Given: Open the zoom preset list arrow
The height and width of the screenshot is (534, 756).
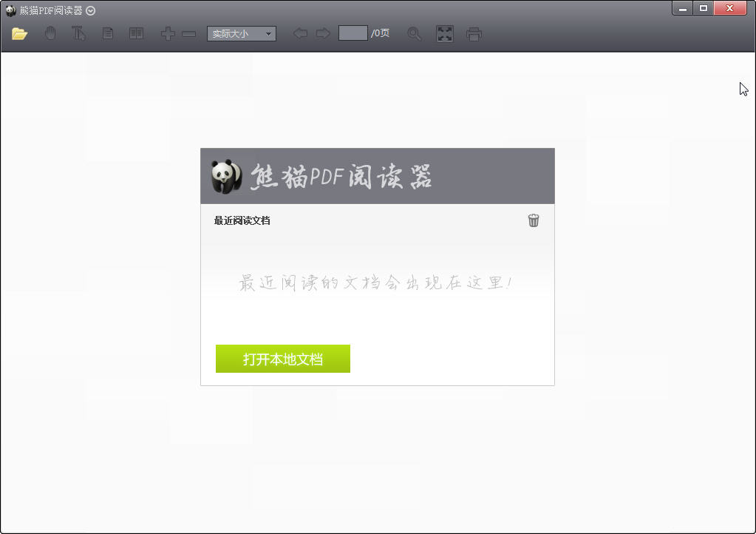Looking at the screenshot, I should (268, 33).
